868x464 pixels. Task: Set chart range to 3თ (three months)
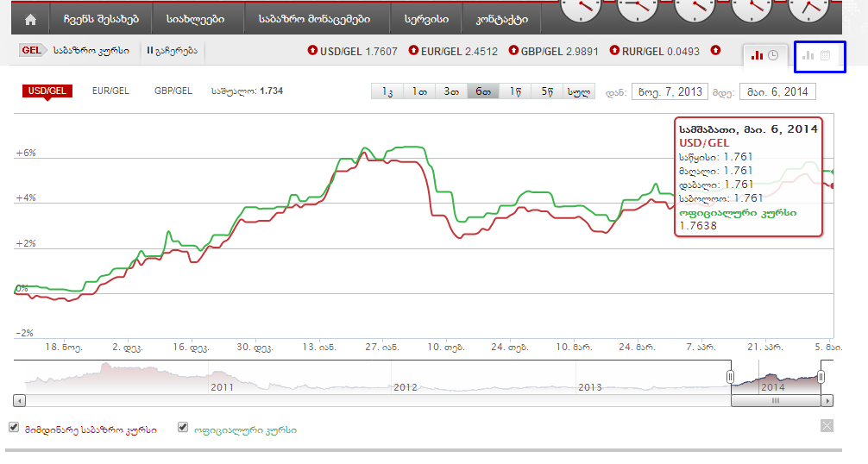452,91
